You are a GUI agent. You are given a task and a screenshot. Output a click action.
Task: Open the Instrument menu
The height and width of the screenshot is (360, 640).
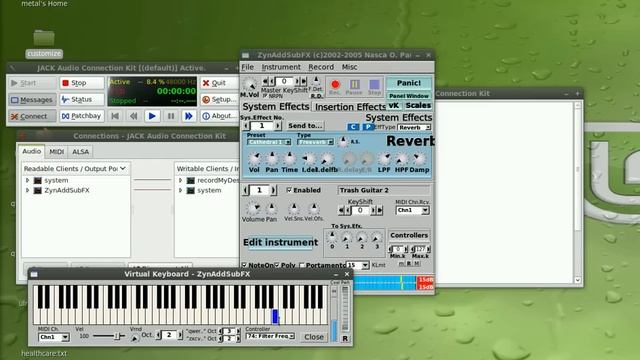click(x=281, y=67)
